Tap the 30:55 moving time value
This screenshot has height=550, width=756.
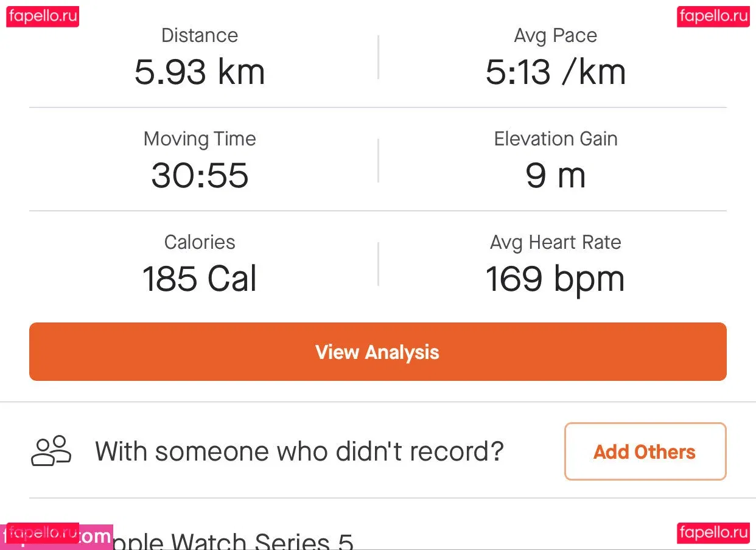coord(200,175)
